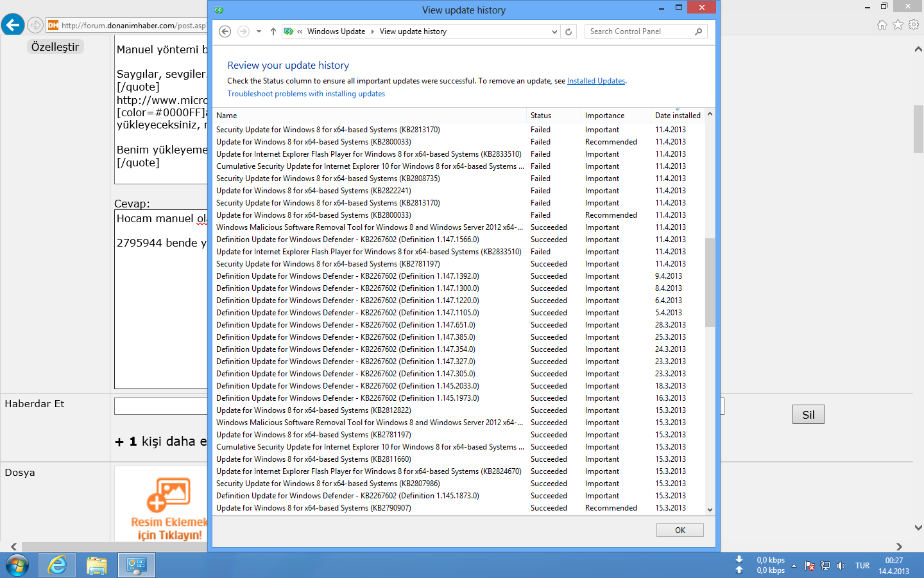Viewport: 924px width, 578px height.
Task: Select Update KB2812822 row
Action: click(x=459, y=410)
